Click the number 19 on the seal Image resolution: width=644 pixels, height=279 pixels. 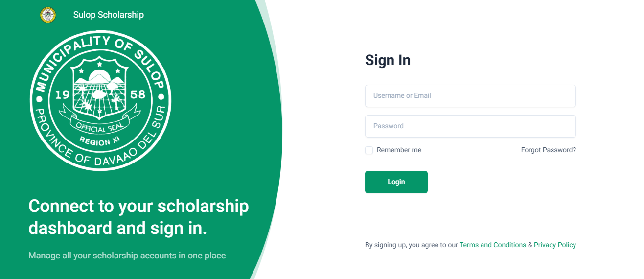63,94
